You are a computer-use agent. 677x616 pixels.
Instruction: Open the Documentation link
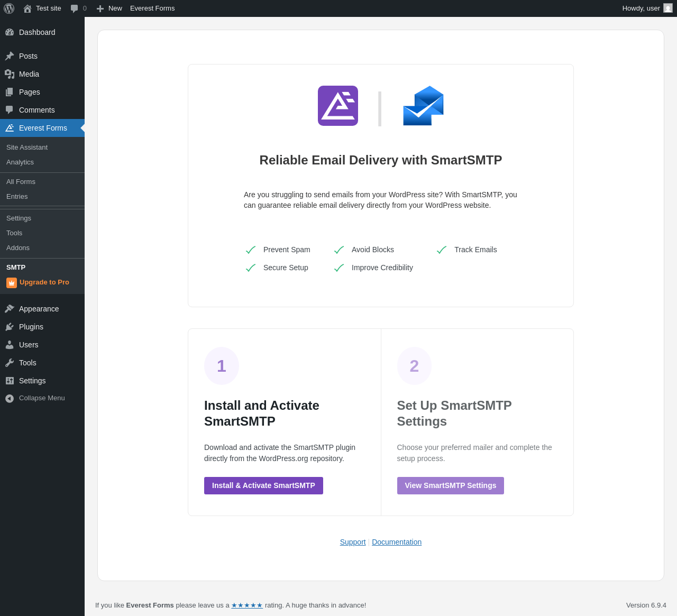tap(397, 542)
